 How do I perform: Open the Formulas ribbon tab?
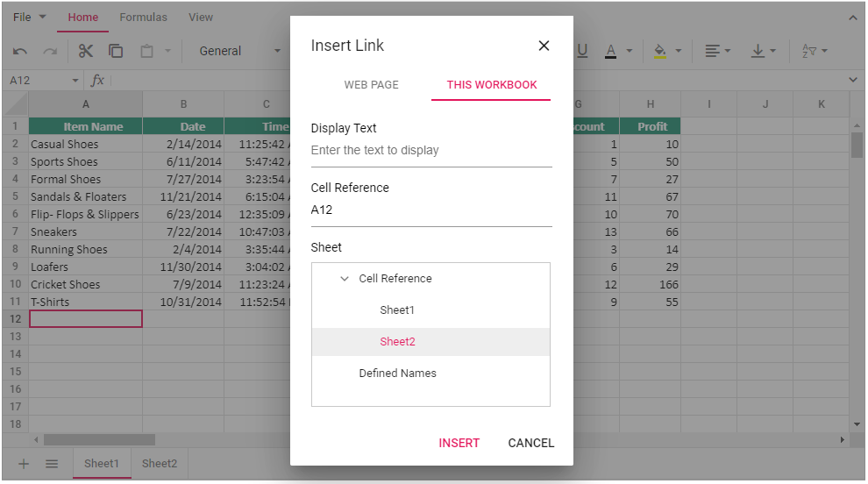[143, 18]
